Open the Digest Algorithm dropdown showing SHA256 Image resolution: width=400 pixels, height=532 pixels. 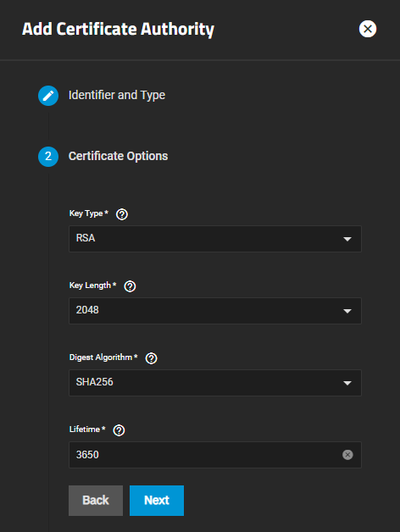click(x=215, y=383)
